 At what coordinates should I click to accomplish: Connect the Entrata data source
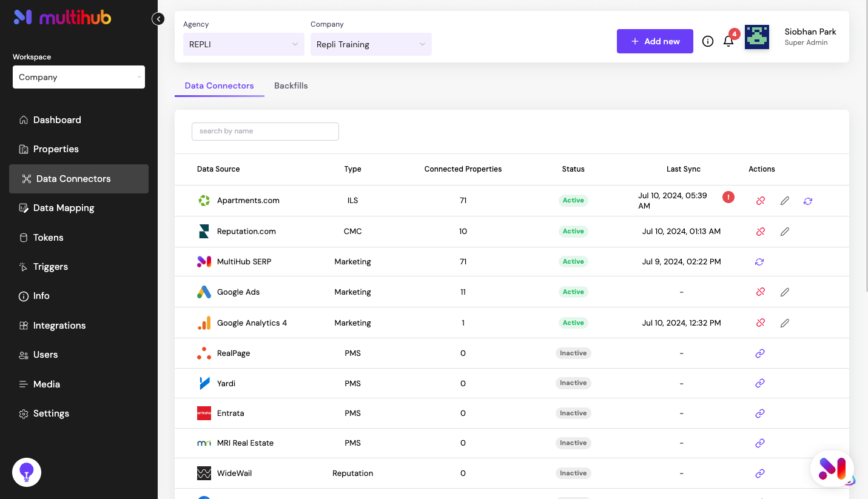pos(759,414)
